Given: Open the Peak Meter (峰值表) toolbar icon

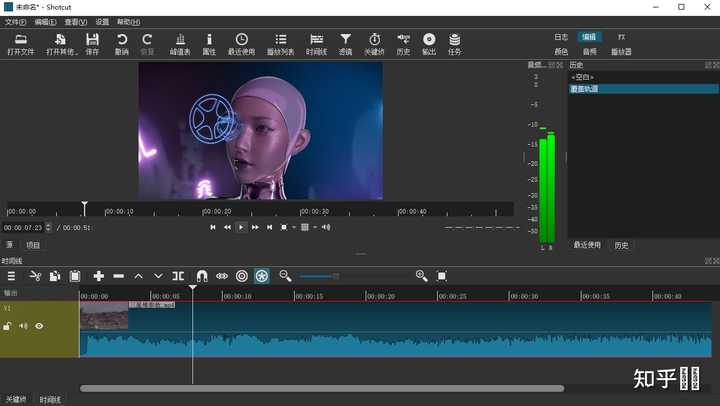Looking at the screenshot, I should click(180, 41).
